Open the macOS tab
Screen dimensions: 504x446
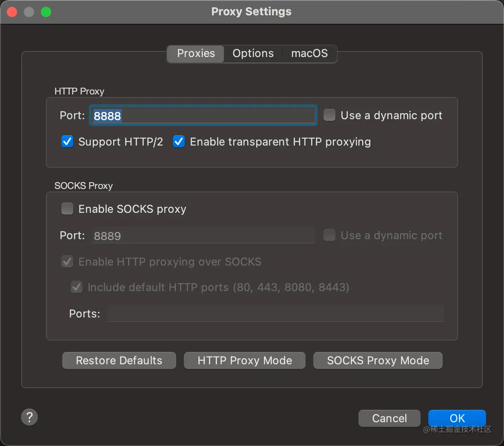309,53
